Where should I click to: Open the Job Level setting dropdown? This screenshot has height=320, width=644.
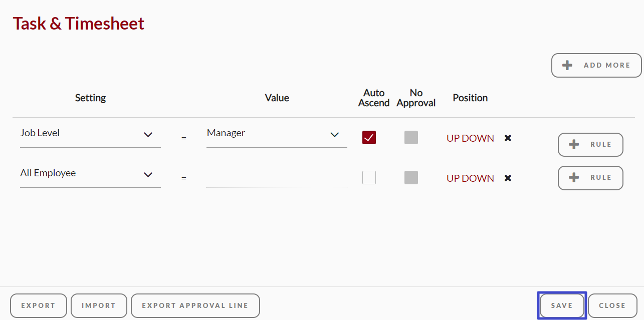pos(90,134)
